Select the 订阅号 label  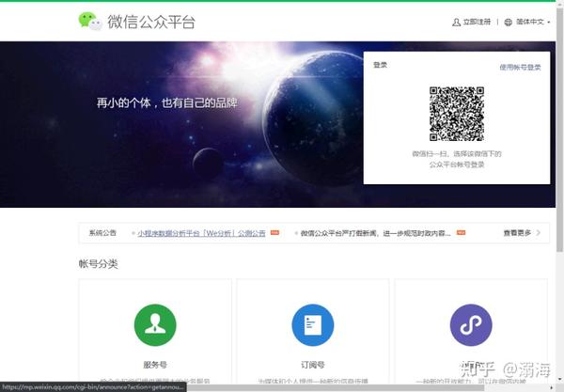coord(313,365)
